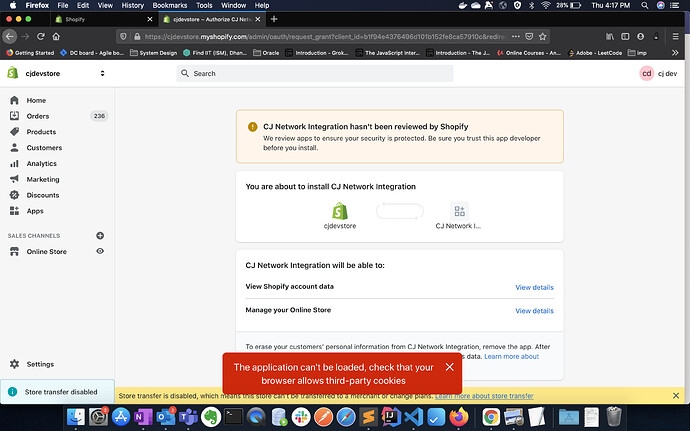This screenshot has width=690, height=431.
Task: Expand the cjdevstore store switcher
Action: click(x=102, y=74)
